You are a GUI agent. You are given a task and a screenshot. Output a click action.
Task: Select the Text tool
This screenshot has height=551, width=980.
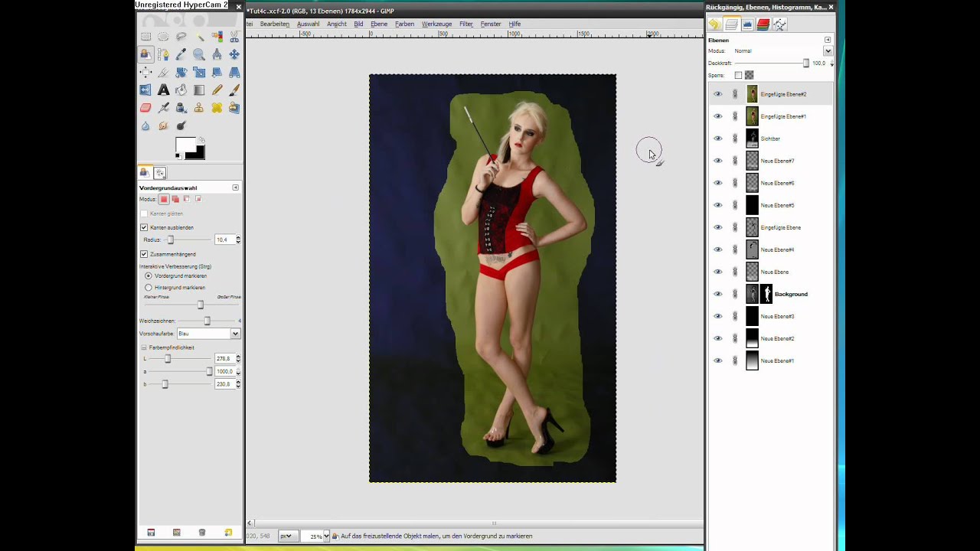pos(163,90)
